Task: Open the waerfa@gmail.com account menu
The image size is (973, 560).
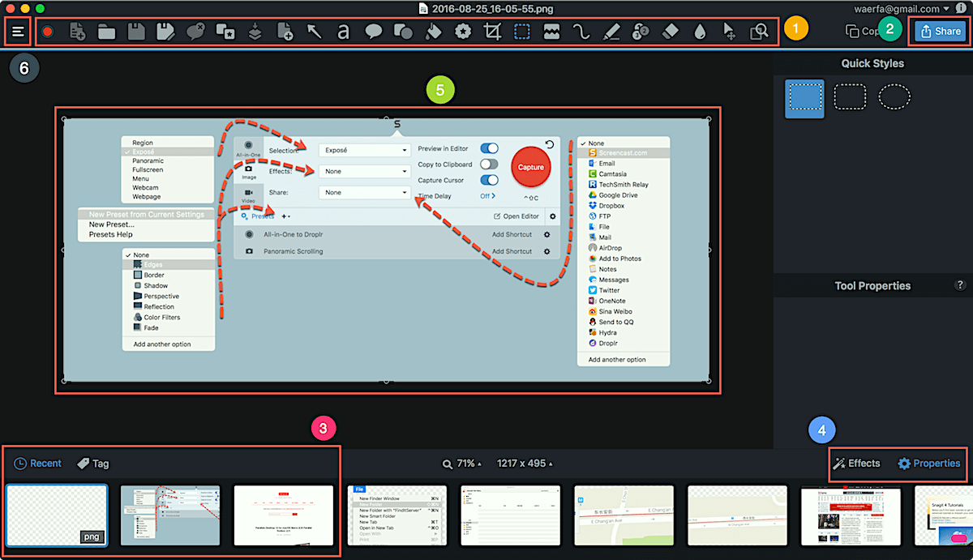Action: [x=902, y=8]
